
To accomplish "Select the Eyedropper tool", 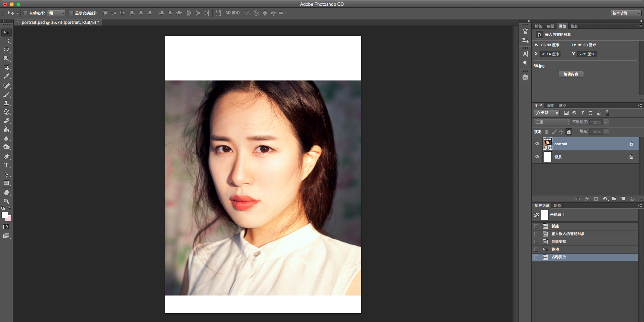I will 6,76.
